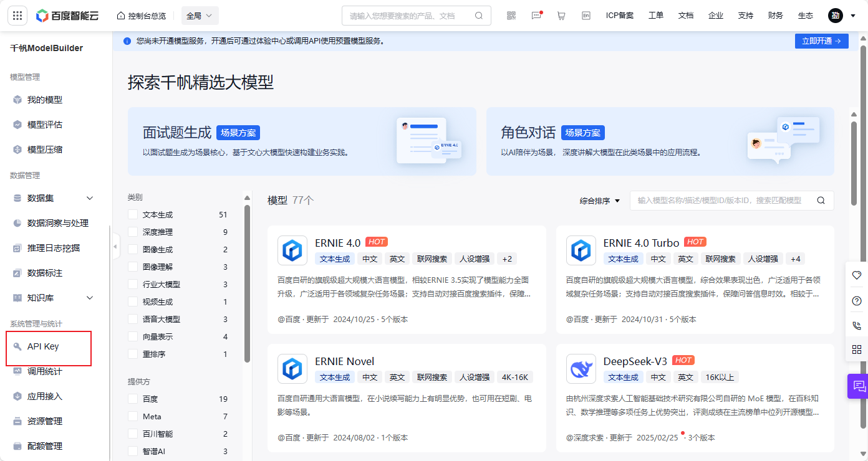The height and width of the screenshot is (461, 868).
Task: Check the 百度 provider checkbox
Action: click(132, 399)
